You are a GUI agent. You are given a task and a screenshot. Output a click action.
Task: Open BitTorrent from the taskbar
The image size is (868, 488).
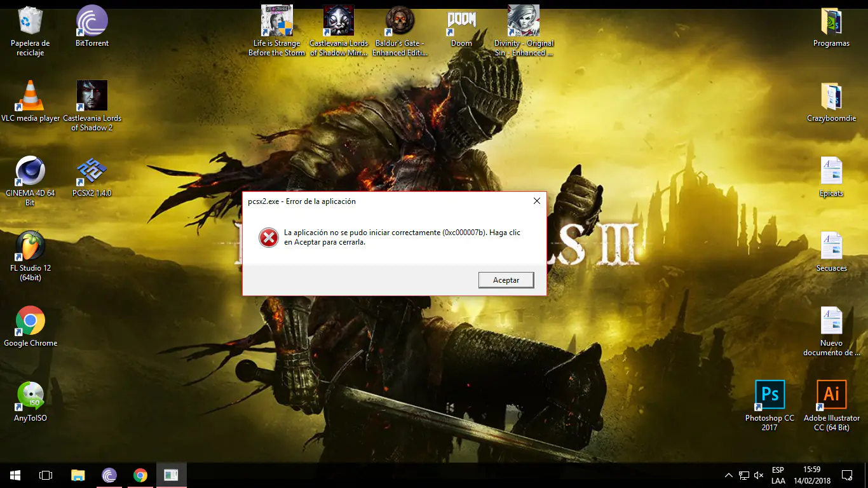109,475
